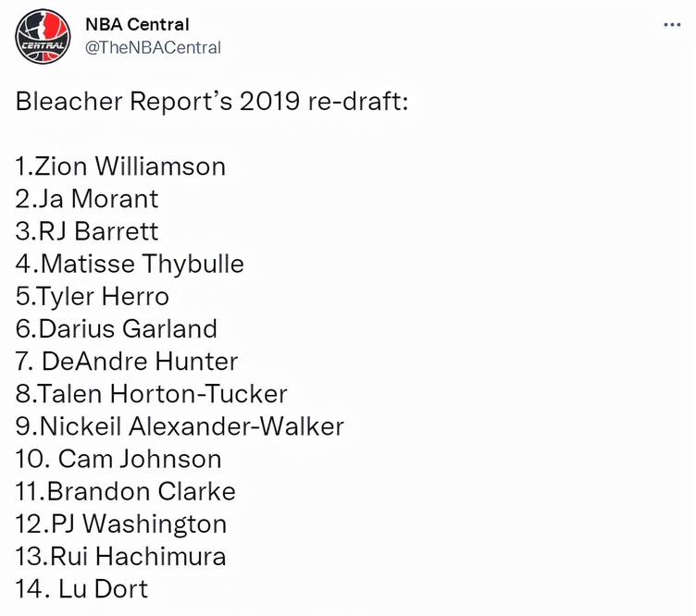Click the words "Bleacher Report's" in the tweet

tap(124, 101)
